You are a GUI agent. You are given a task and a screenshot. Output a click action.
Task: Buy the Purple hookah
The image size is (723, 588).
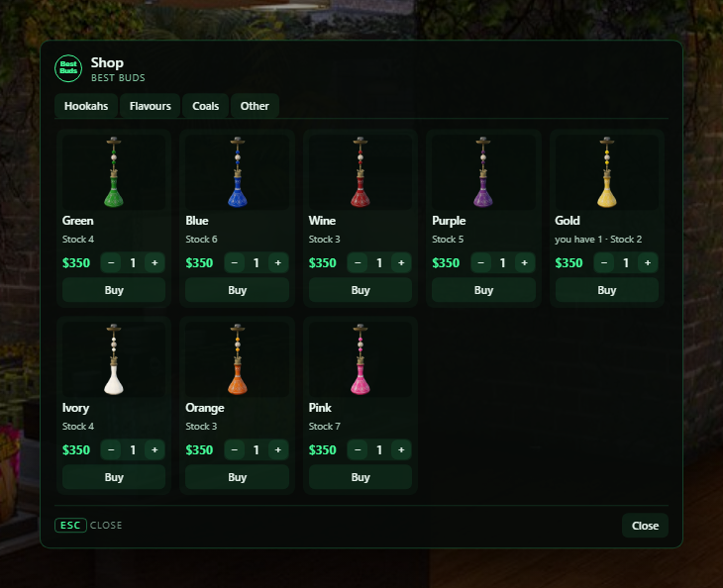pyautogui.click(x=483, y=290)
